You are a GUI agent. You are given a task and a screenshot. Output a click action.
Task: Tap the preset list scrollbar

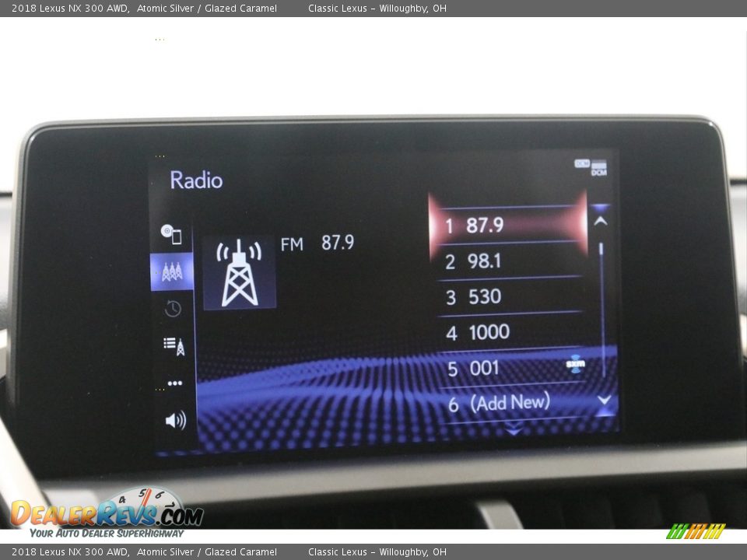[602, 310]
